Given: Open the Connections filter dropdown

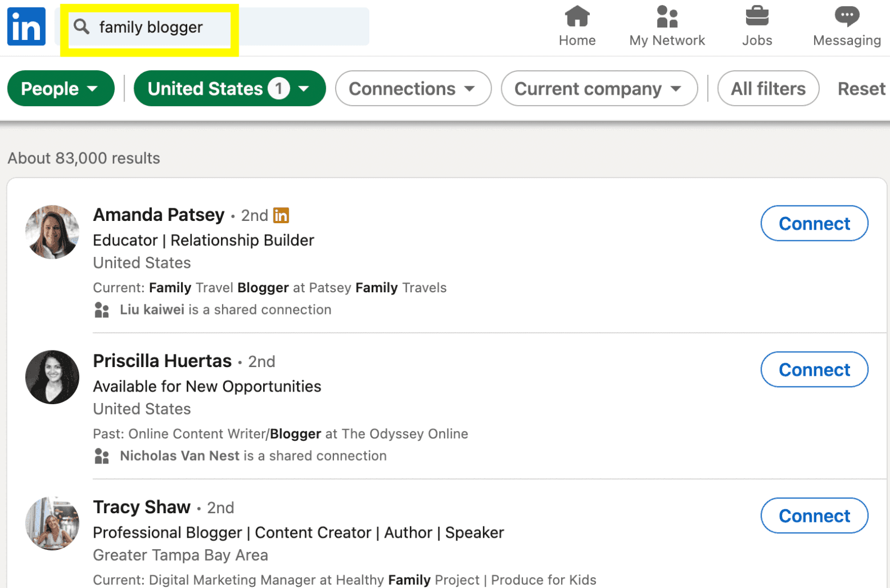Looking at the screenshot, I should (x=412, y=88).
